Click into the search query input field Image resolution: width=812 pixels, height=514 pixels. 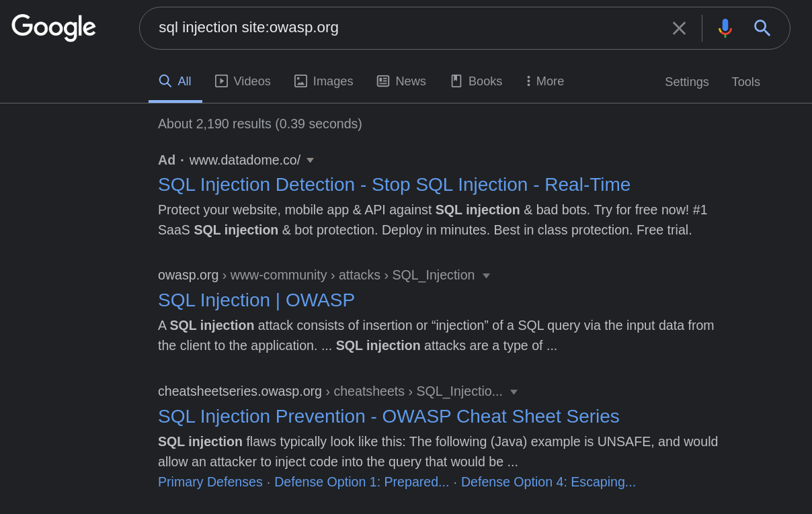click(x=403, y=28)
